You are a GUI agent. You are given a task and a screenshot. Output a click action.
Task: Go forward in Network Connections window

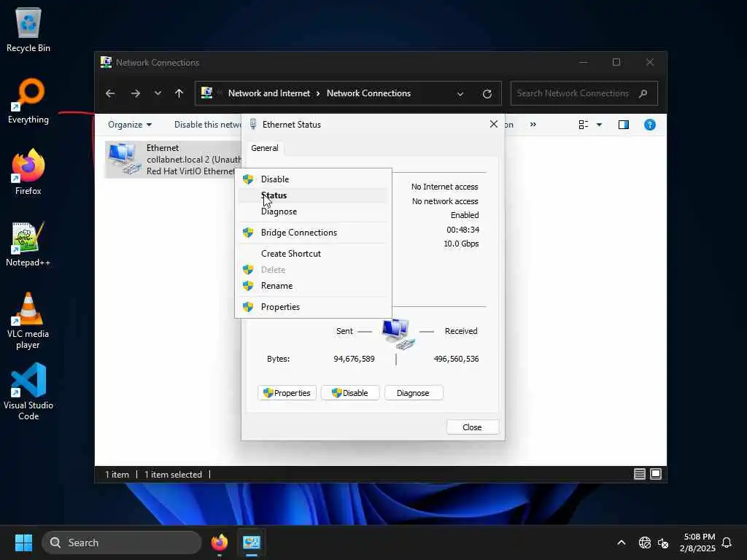pyautogui.click(x=135, y=93)
